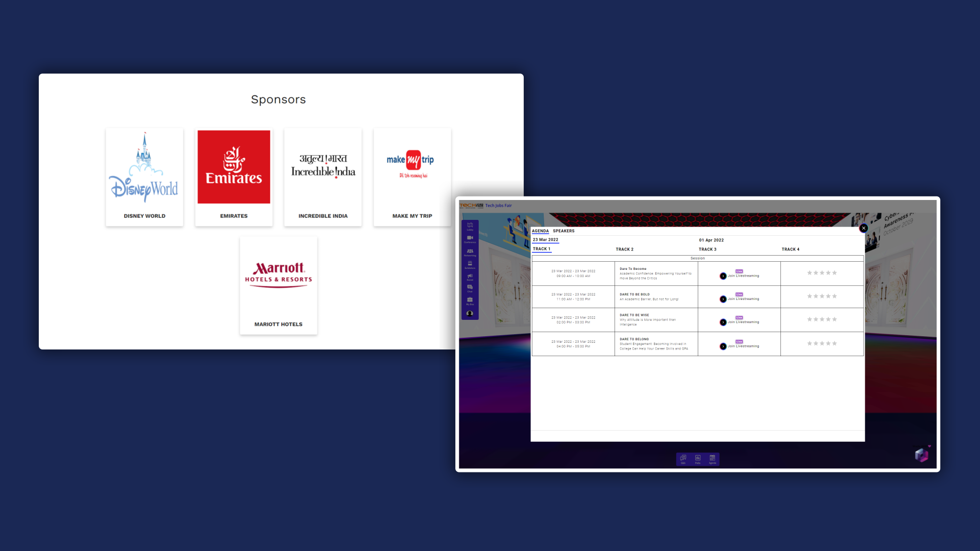This screenshot has height=551, width=980.
Task: Click the Session column header
Action: (698, 258)
